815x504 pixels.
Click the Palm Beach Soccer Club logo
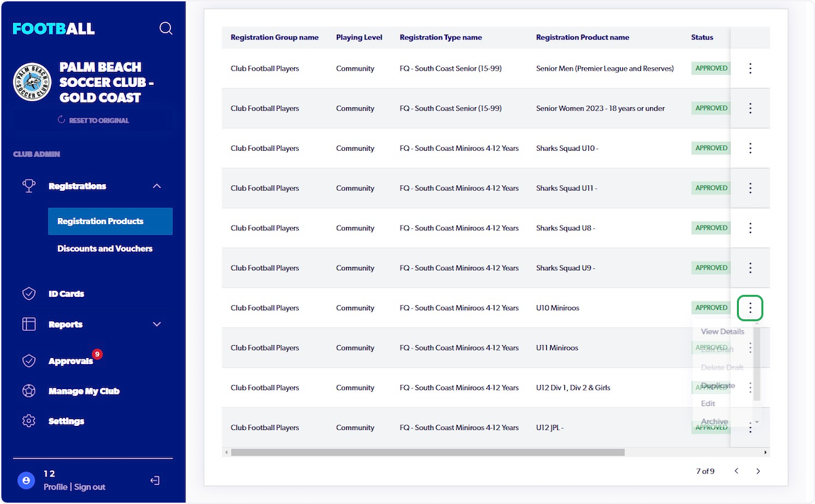coord(33,82)
